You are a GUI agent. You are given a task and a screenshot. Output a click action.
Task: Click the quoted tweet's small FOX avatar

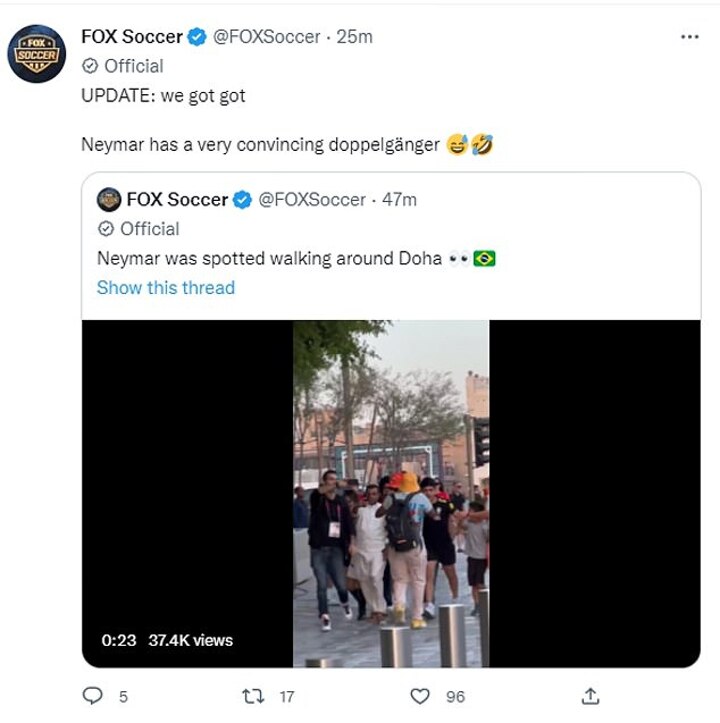(109, 200)
